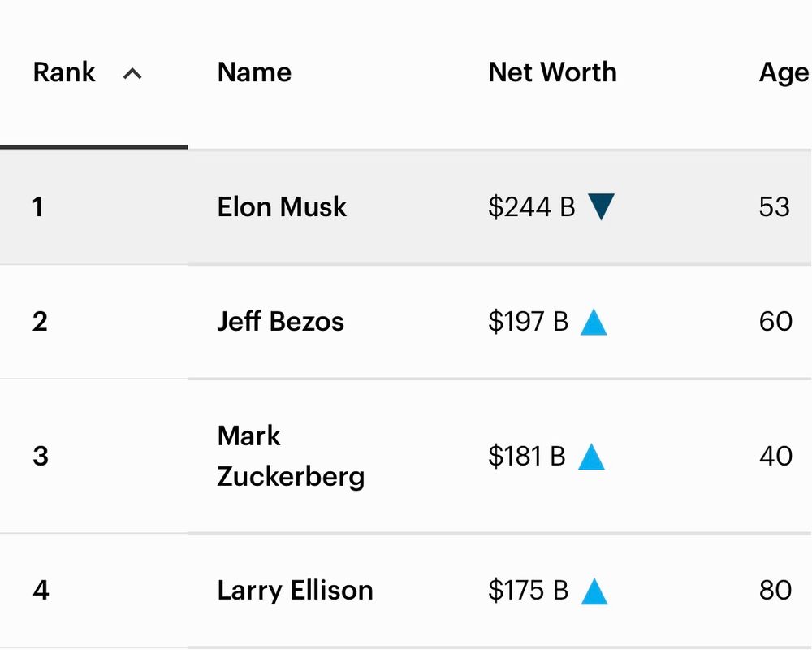Click Larry Ellison's up trend triangle

point(594,591)
